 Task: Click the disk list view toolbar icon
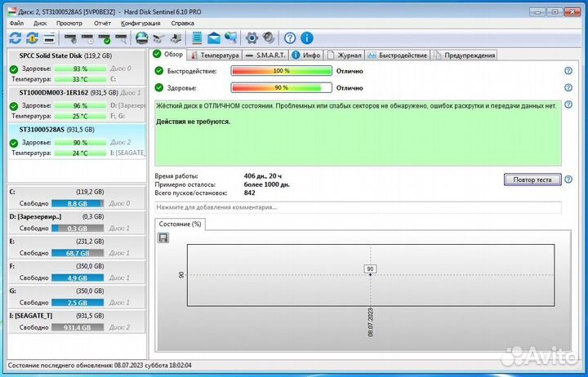pos(49,38)
